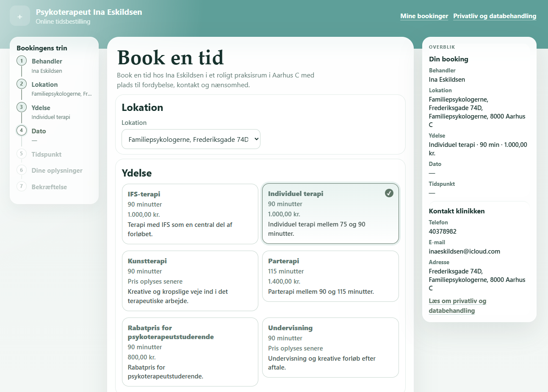Screen dimensions: 548x392
Task: Click step 4 circle for Dato
Action: [22, 130]
